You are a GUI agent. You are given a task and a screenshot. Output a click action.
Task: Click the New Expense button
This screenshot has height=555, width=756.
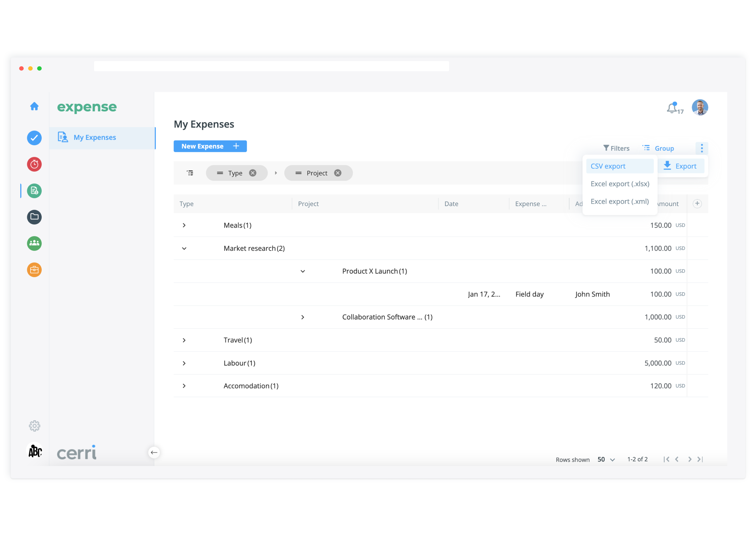(x=210, y=146)
